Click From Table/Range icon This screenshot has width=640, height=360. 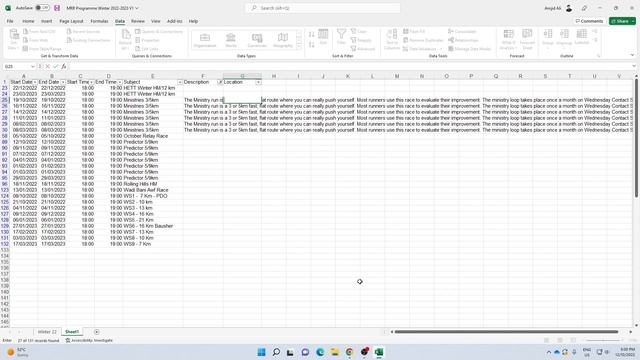pos(26,49)
